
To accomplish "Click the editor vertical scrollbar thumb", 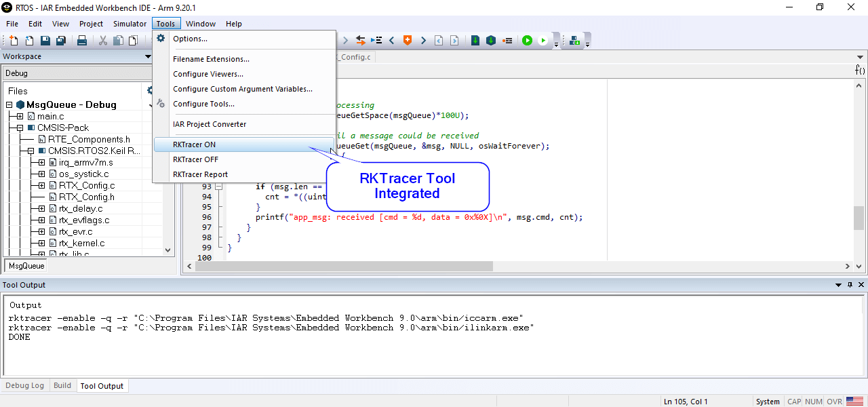I will (x=859, y=218).
